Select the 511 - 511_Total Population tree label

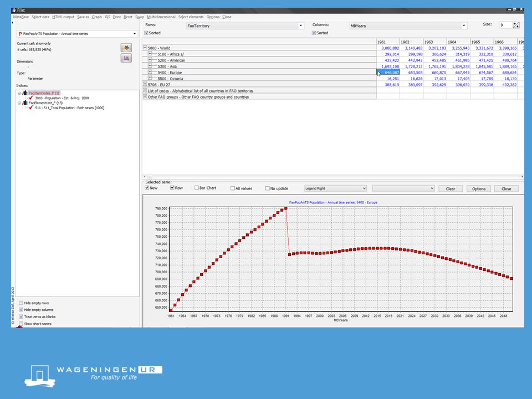click(x=70, y=108)
